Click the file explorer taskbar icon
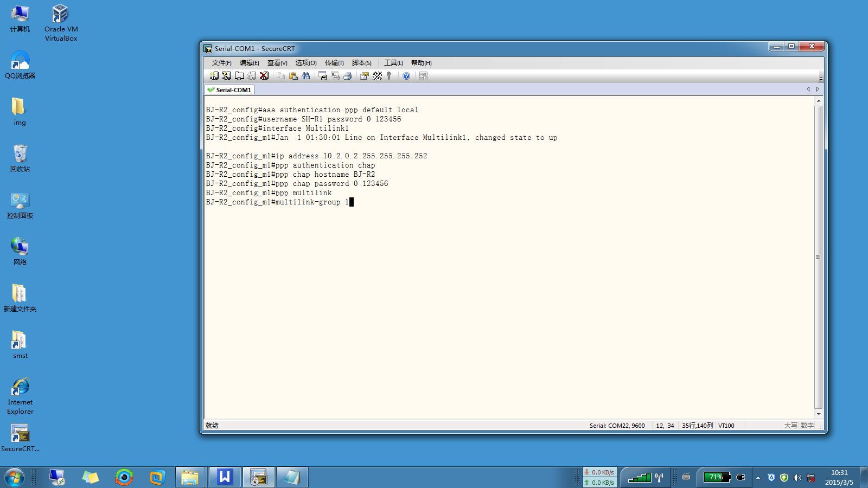 coord(190,477)
